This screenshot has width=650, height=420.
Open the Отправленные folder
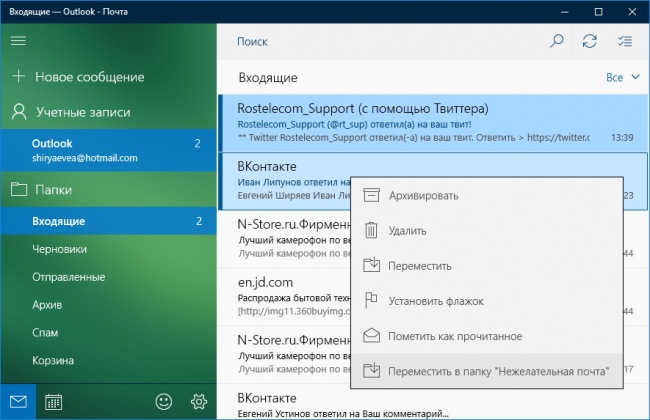pos(108,277)
